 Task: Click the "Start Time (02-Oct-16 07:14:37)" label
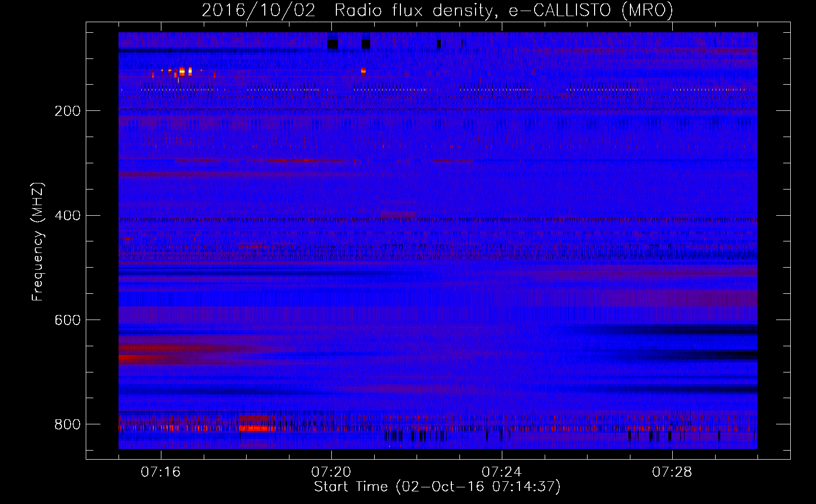(x=437, y=487)
